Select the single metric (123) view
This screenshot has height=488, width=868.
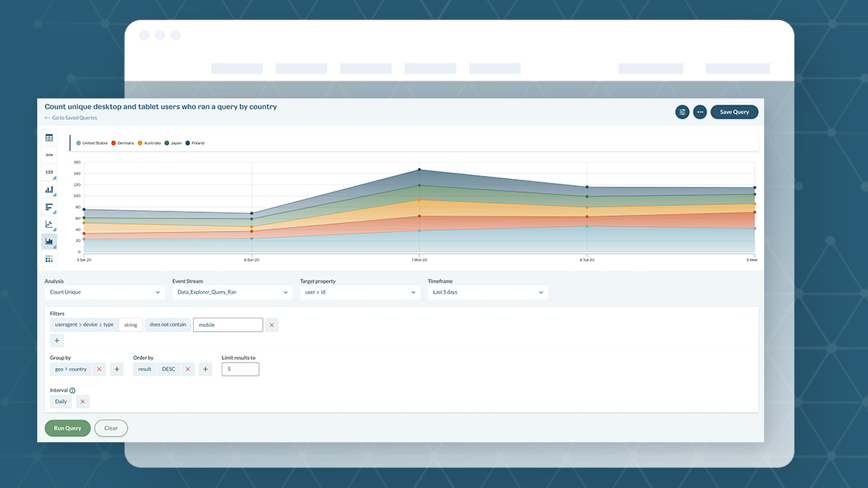tap(49, 173)
